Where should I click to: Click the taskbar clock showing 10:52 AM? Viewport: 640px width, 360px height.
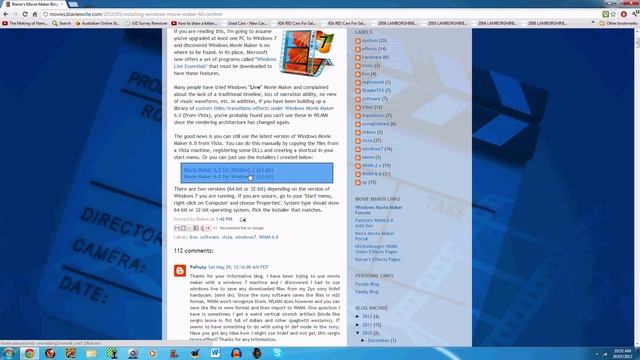(x=622, y=353)
